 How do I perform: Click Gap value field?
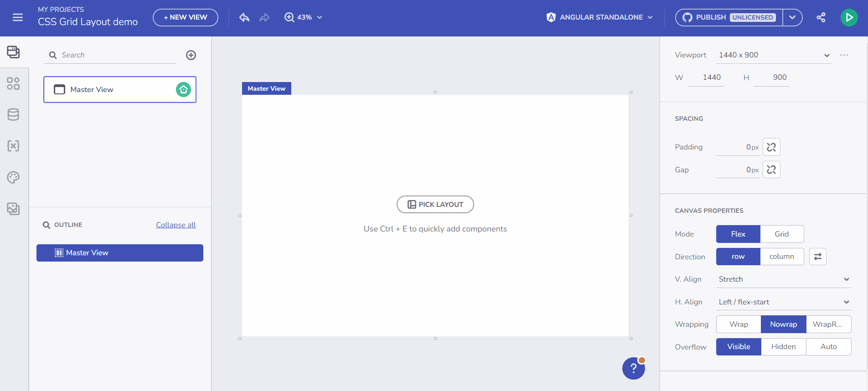[738, 170]
